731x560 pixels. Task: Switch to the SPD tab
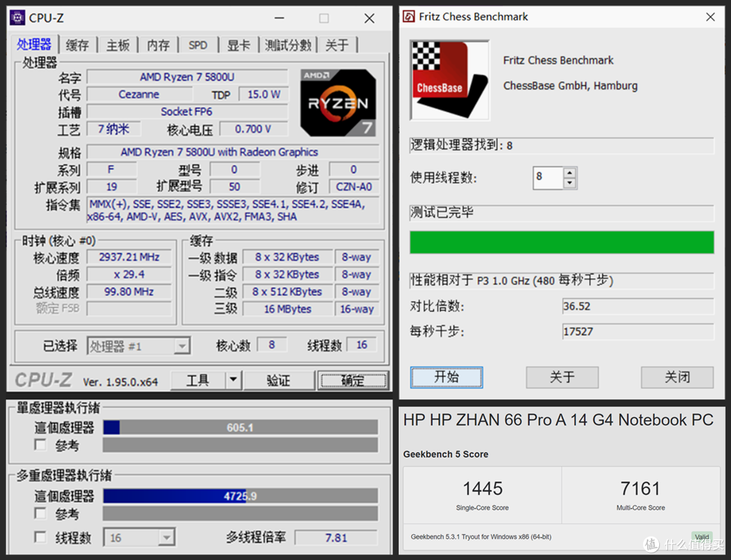click(198, 45)
